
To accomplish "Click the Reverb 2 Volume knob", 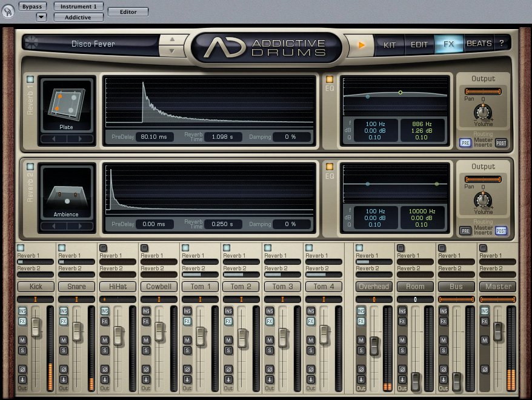I will 482,200.
